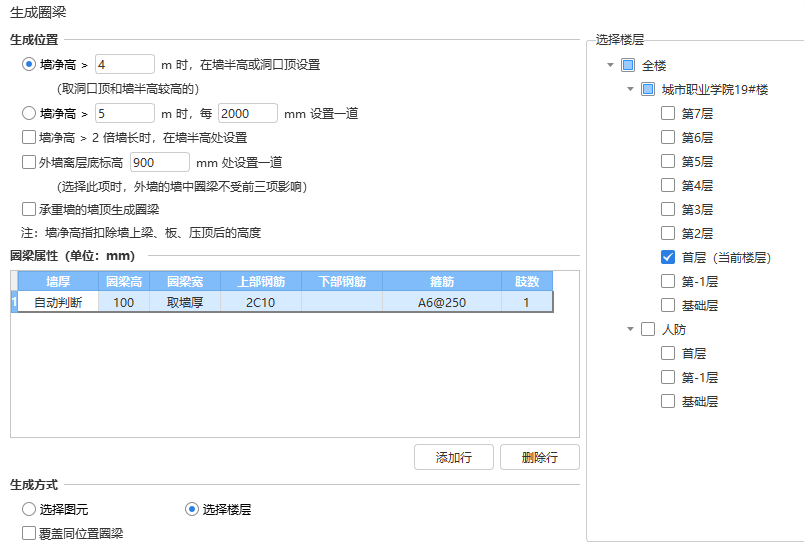
Task: Check 第-1层 under 人防
Action: [x=668, y=377]
